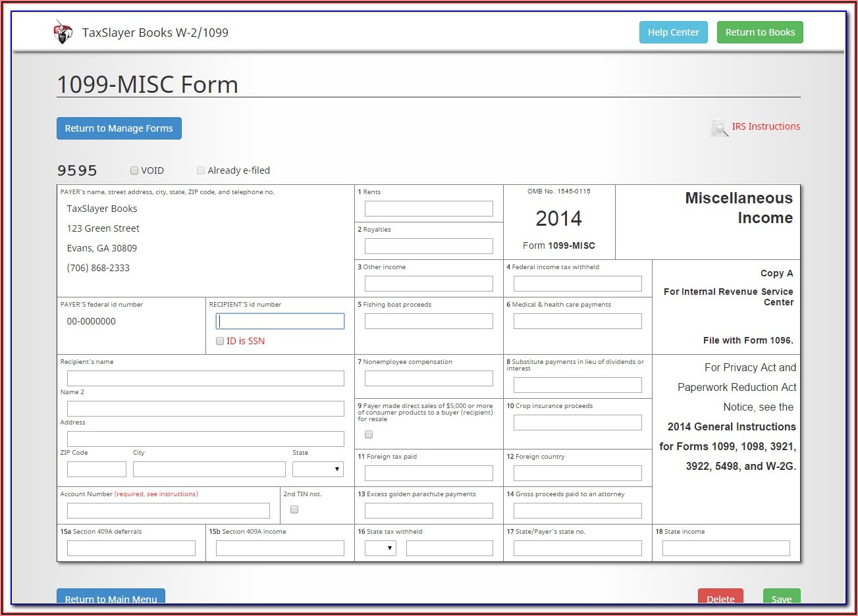Viewport: 858px width, 616px height.
Task: Check the direct sales of $5,000 checkbox
Action: [x=369, y=434]
